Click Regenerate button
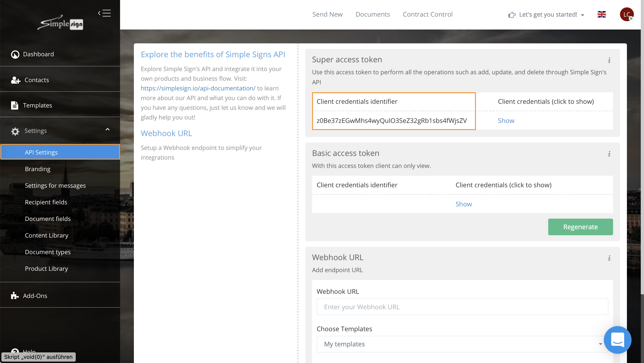 pyautogui.click(x=580, y=227)
